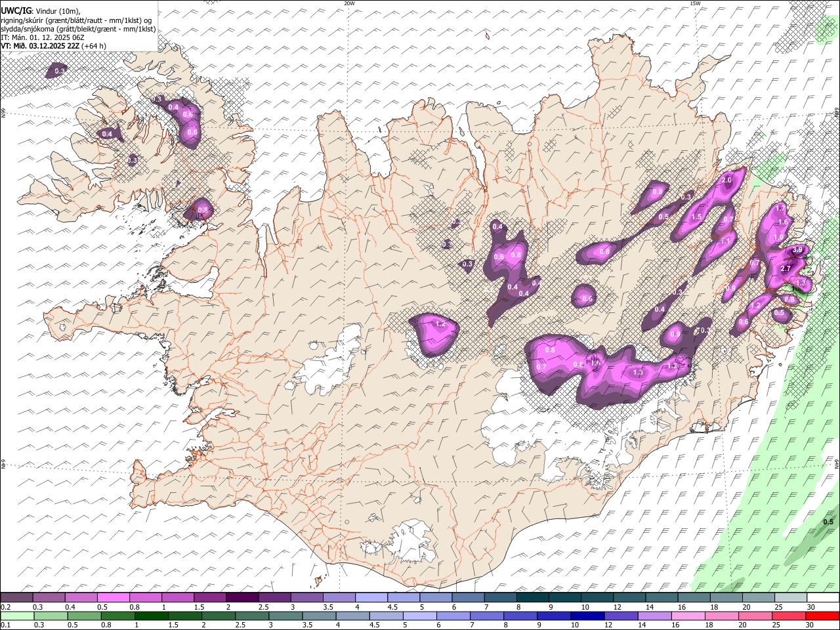The width and height of the screenshot is (840, 630).
Task: Select the bottom scale 3 gray-green swatch
Action: coord(285,616)
